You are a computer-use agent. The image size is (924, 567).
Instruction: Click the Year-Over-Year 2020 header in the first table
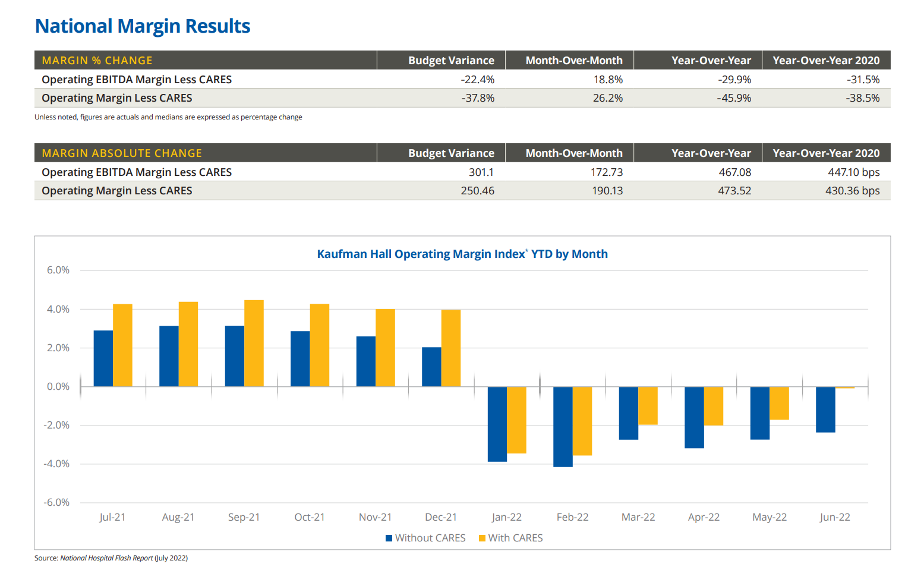[x=826, y=61]
